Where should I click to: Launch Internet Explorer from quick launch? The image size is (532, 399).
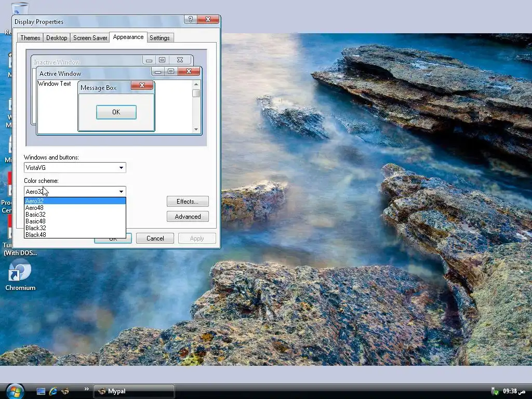53,392
